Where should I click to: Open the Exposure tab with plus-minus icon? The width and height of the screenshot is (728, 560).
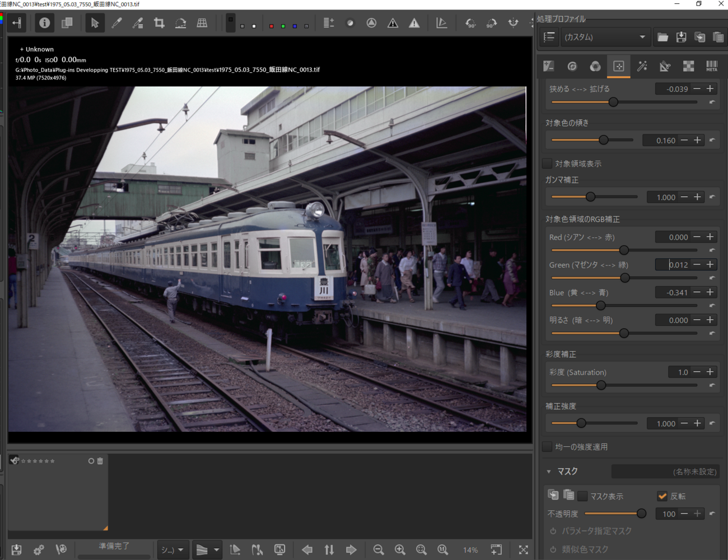[549, 66]
